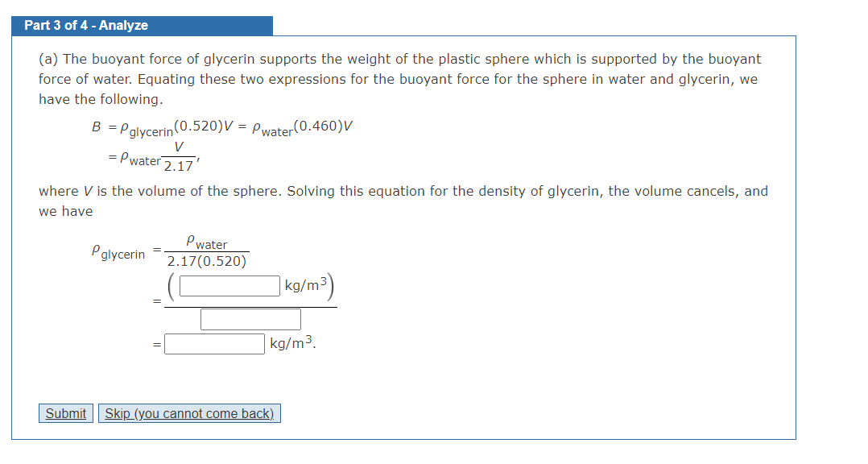
Task: Click inside the empty numerator answer blank
Action: [x=228, y=284]
